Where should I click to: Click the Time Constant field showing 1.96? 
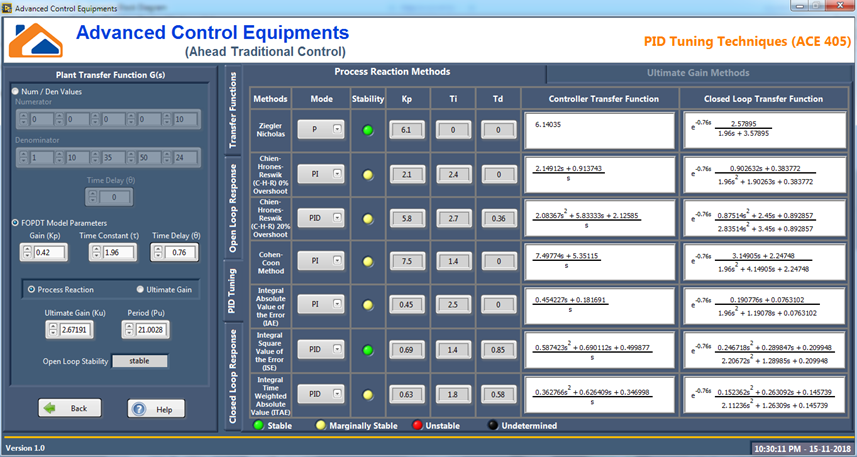coord(119,253)
